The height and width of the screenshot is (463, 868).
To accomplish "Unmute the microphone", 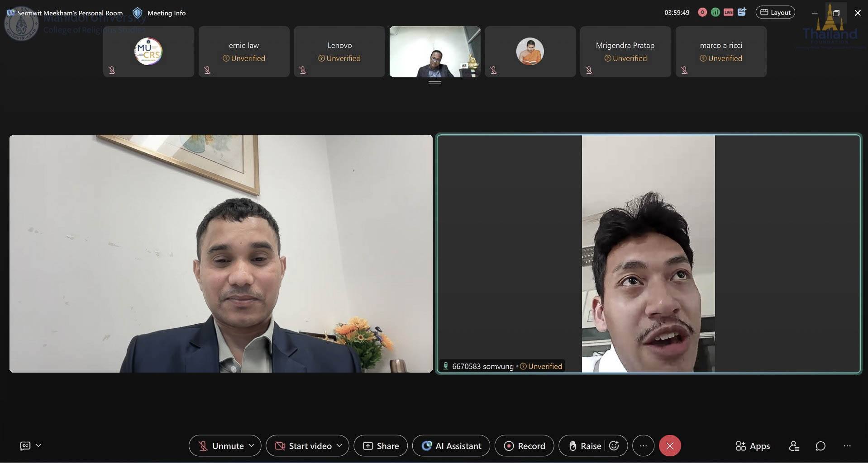I will point(222,446).
